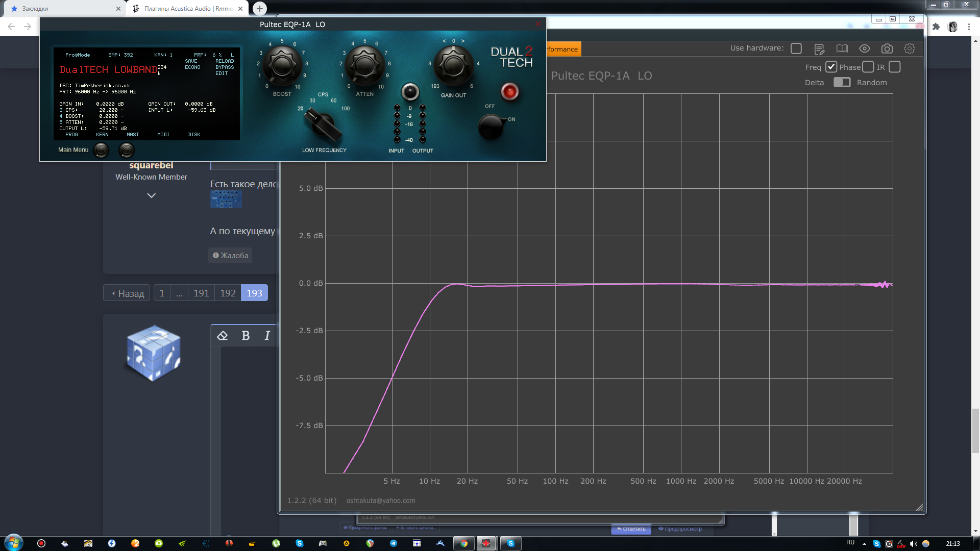Click the camera screenshot icon in analyzer
Image resolution: width=980 pixels, height=551 pixels.
click(x=887, y=48)
